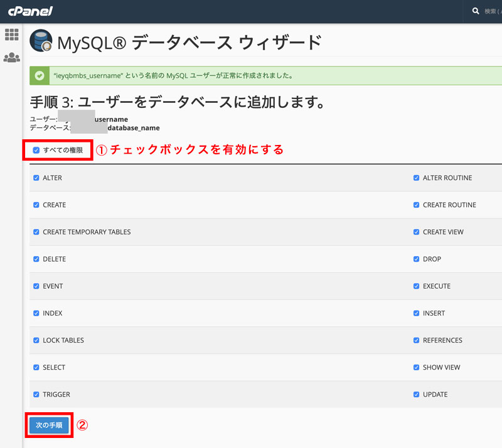
Task: Toggle the INSERT privilege checkbox
Action: pyautogui.click(x=416, y=313)
